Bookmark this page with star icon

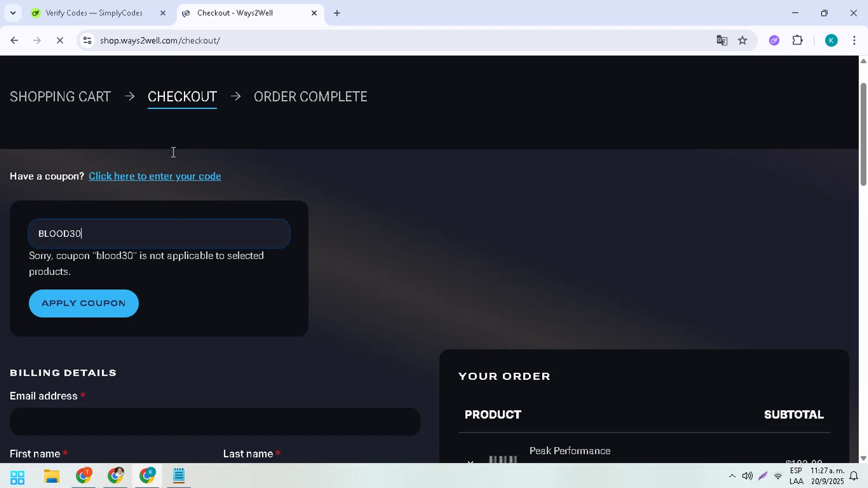(742, 41)
